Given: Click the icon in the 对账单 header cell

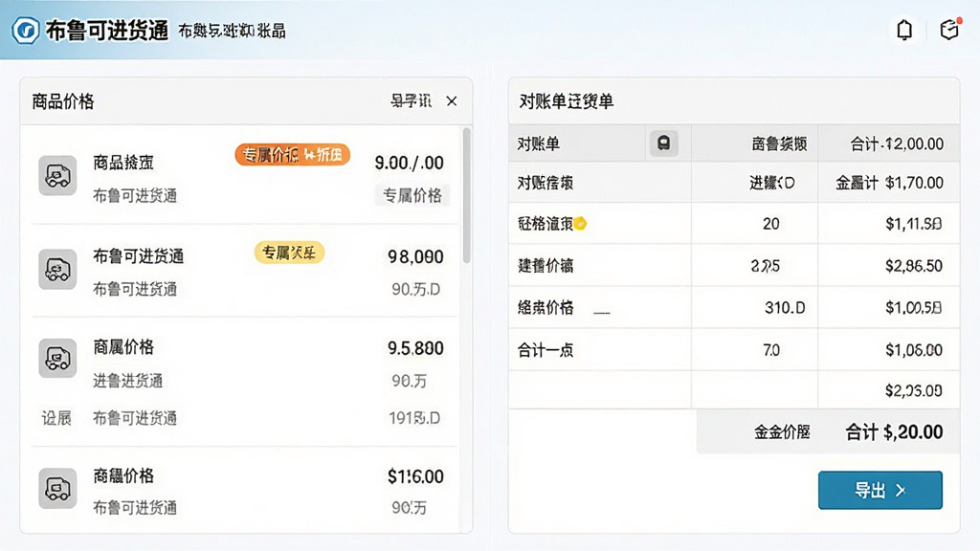Looking at the screenshot, I should click(664, 143).
